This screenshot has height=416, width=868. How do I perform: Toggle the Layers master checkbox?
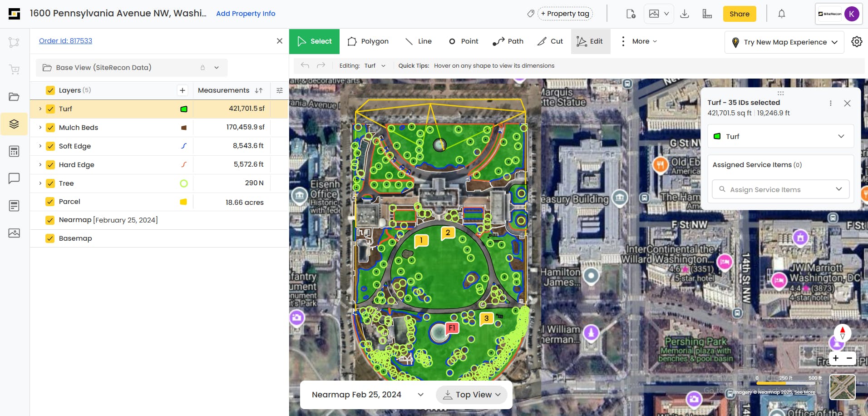point(50,90)
